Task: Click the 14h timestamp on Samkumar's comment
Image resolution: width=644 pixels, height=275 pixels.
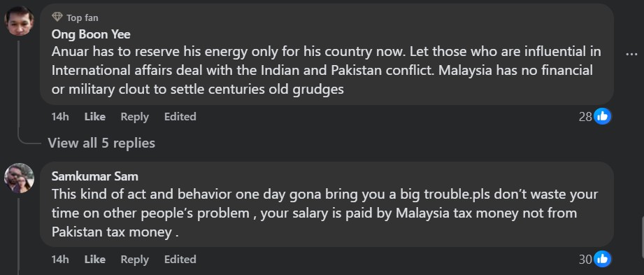Action: 60,260
